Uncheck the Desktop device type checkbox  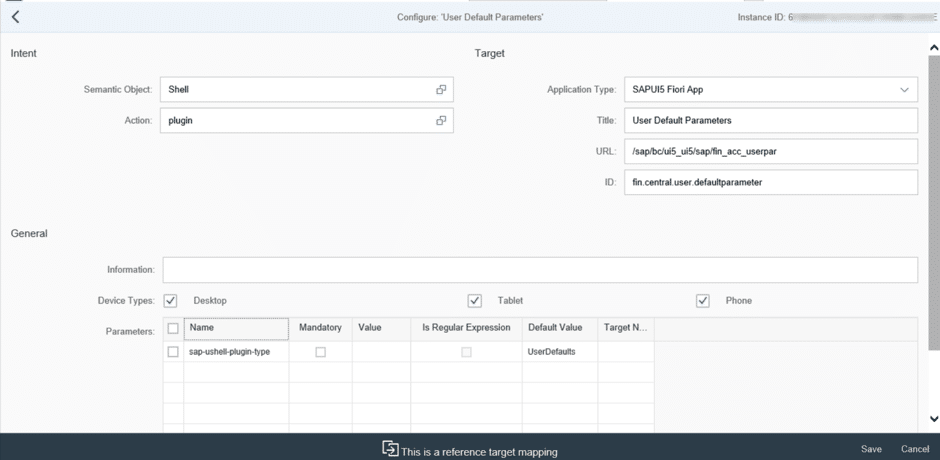point(170,301)
